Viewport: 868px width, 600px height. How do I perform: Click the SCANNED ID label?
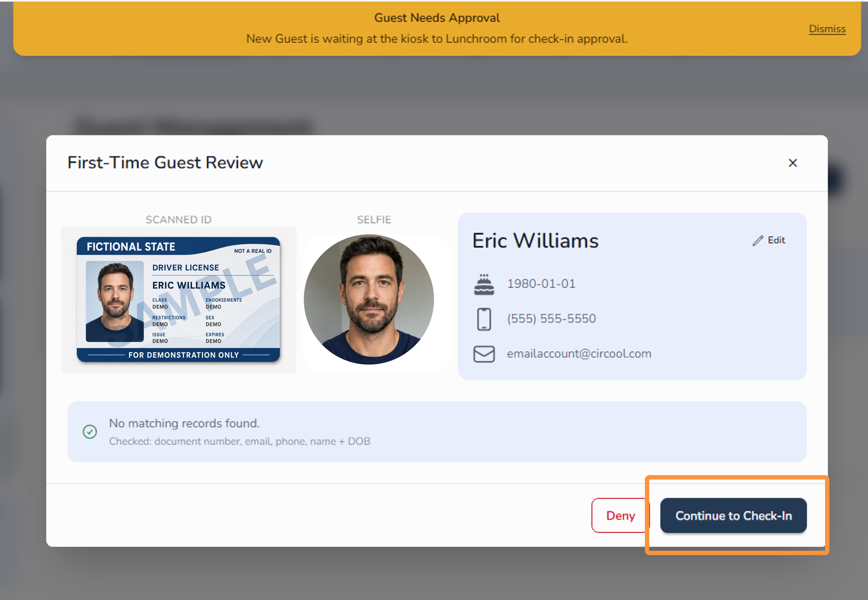click(179, 219)
